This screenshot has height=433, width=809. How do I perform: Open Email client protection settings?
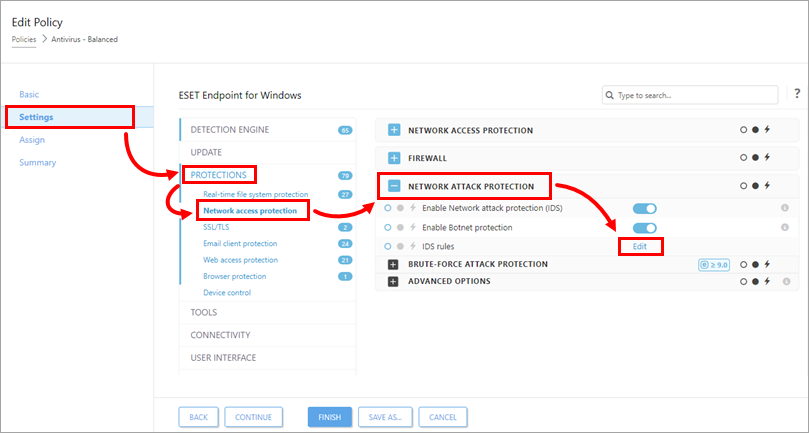pyautogui.click(x=240, y=244)
